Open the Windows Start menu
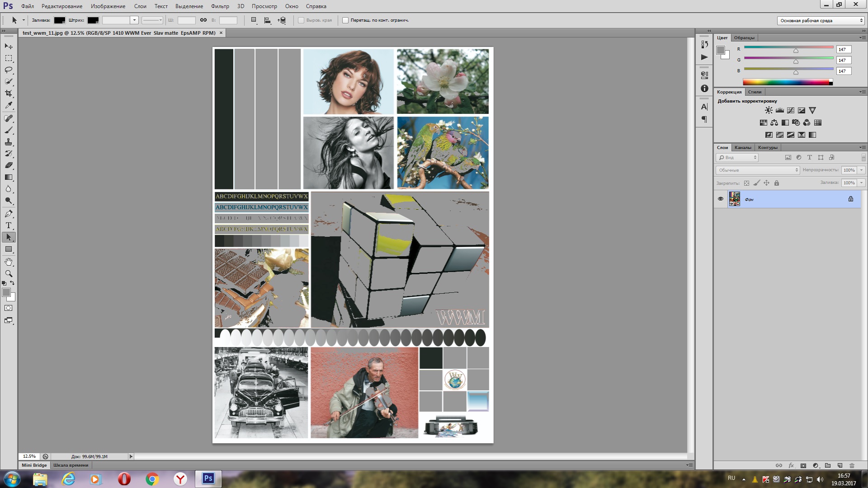 (x=12, y=479)
